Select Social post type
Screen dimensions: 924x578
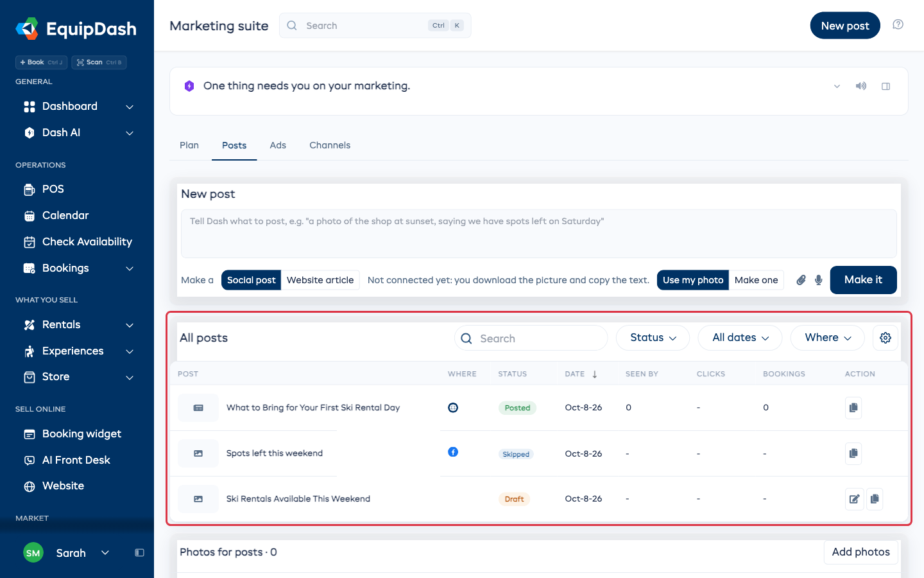coord(251,280)
